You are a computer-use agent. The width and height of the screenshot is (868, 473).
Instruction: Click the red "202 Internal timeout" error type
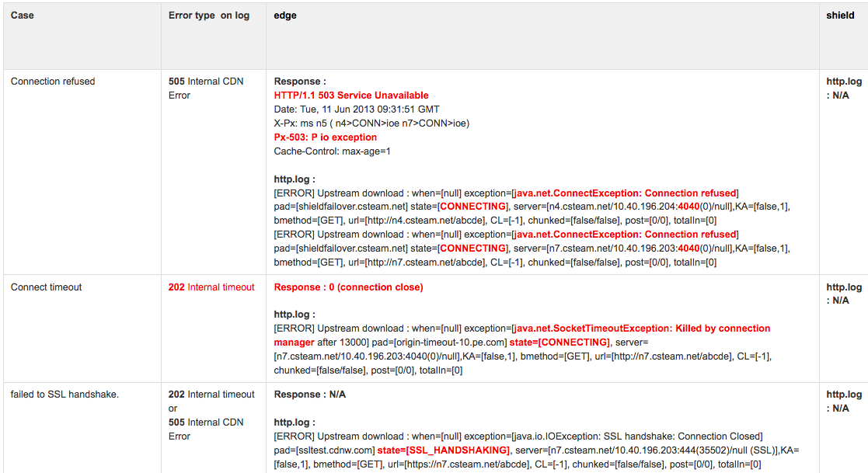pos(211,287)
